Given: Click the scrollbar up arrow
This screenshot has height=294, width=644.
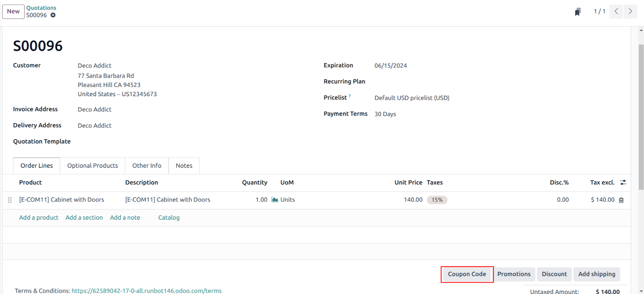Looking at the screenshot, I should coord(641,30).
